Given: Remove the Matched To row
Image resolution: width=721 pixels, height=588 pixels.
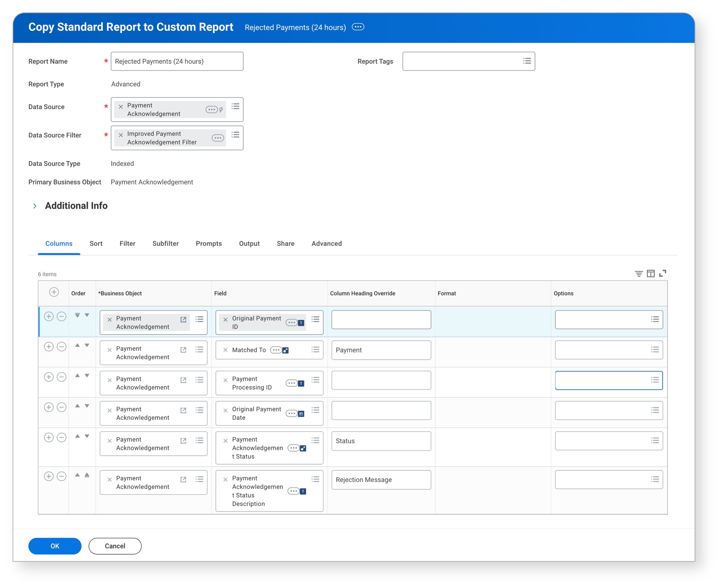Looking at the screenshot, I should click(x=61, y=346).
